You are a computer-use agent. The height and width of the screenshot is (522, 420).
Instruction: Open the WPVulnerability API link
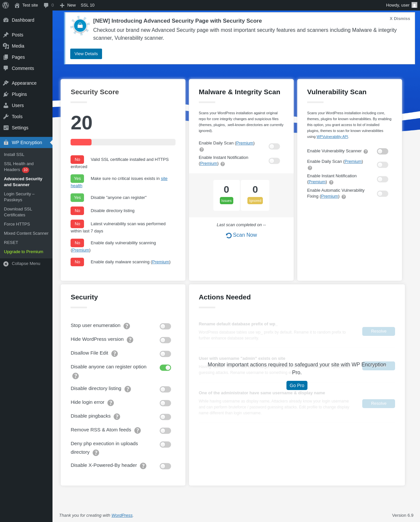coord(332,137)
